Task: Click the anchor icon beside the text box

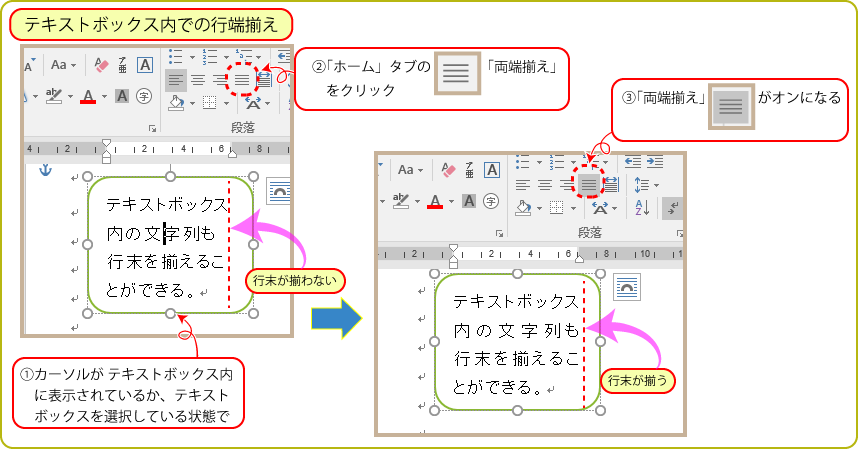Action: (43, 171)
